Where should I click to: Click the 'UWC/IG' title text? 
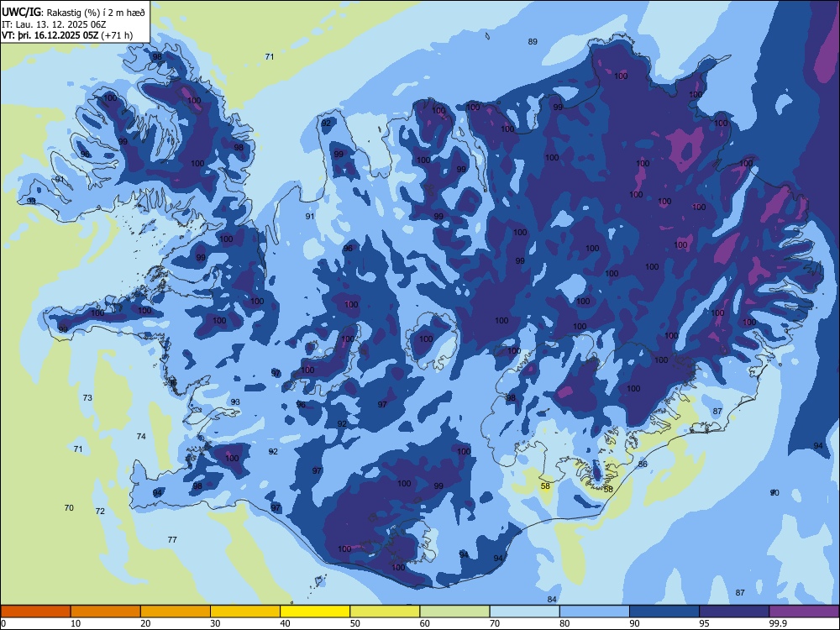(22, 13)
